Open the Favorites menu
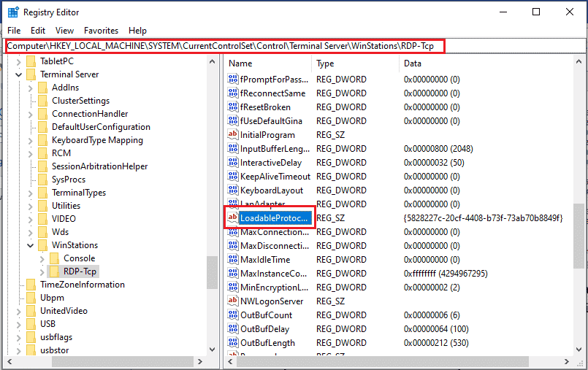This screenshot has width=588, height=370. (x=101, y=31)
